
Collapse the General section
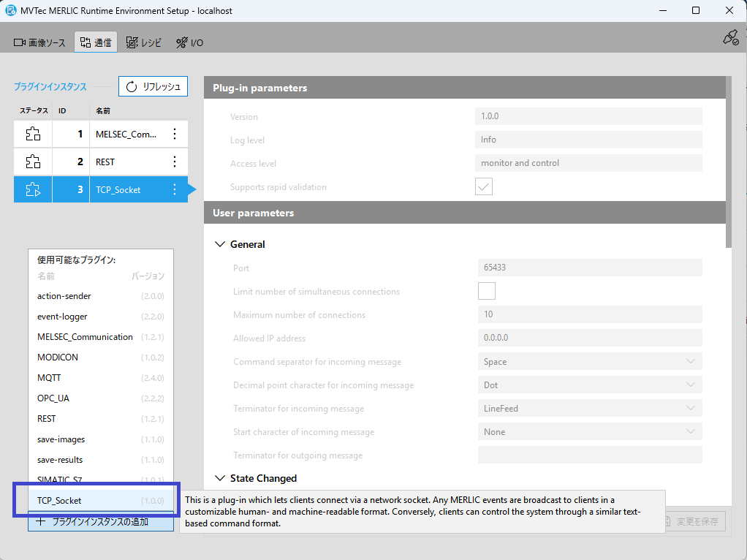pyautogui.click(x=219, y=244)
